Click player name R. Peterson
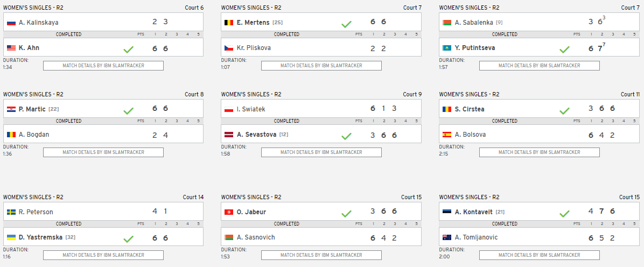 click(x=36, y=212)
